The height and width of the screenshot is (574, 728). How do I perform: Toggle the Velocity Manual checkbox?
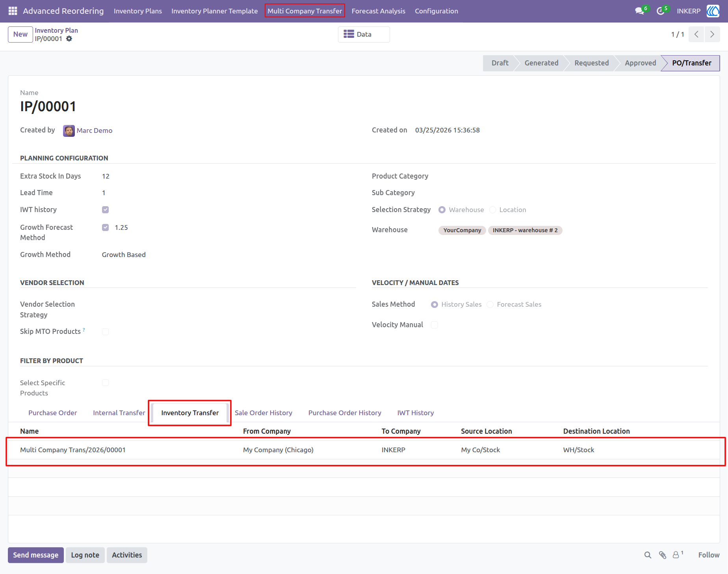tap(435, 325)
